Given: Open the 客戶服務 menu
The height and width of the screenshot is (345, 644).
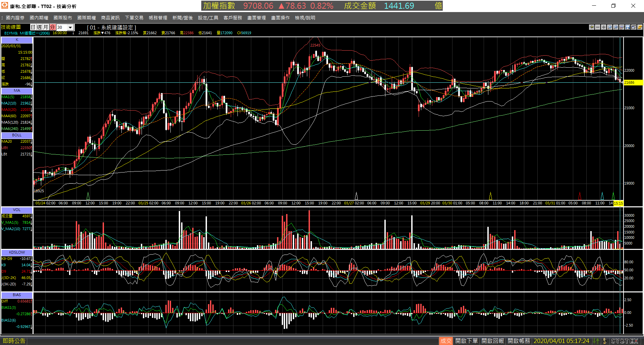Looking at the screenshot, I should click(x=233, y=18).
